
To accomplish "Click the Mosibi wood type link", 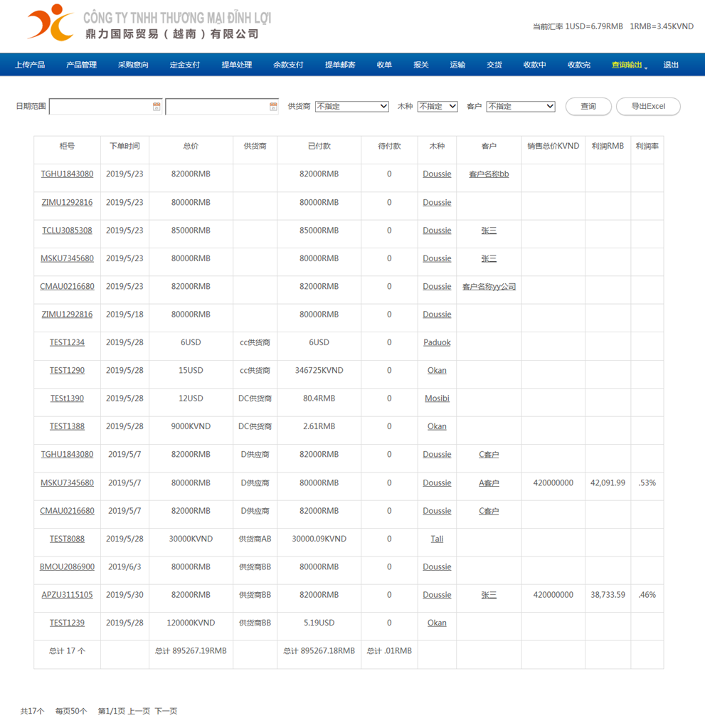I will point(438,399).
